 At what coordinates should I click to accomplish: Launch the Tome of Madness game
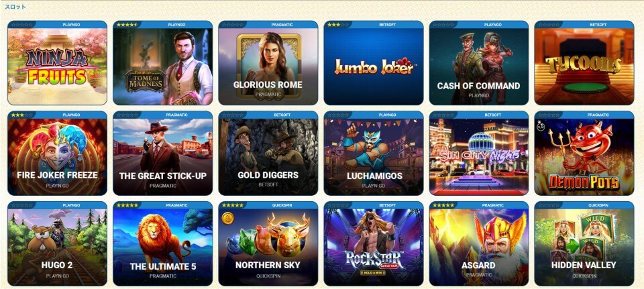coord(162,63)
